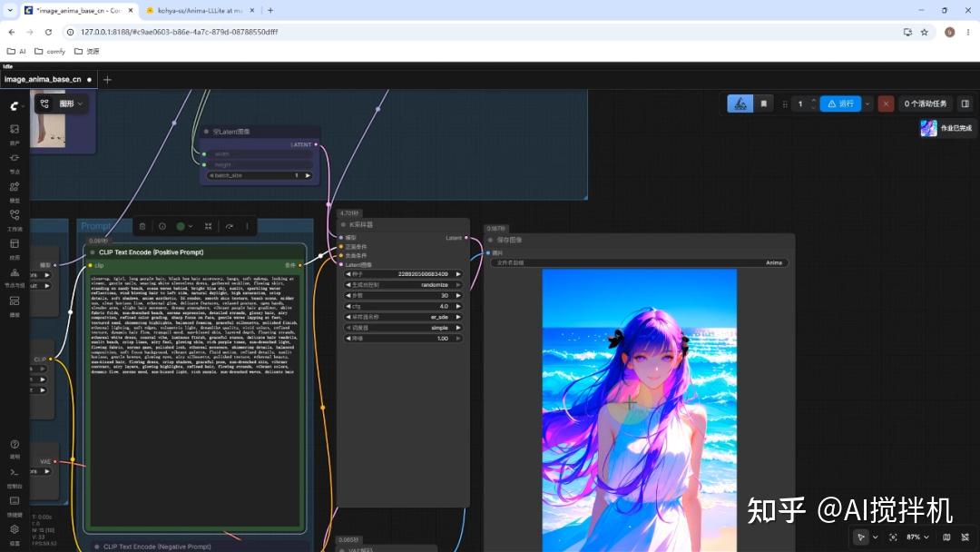Toggle link visibility icon at bottom right

[x=965, y=537]
